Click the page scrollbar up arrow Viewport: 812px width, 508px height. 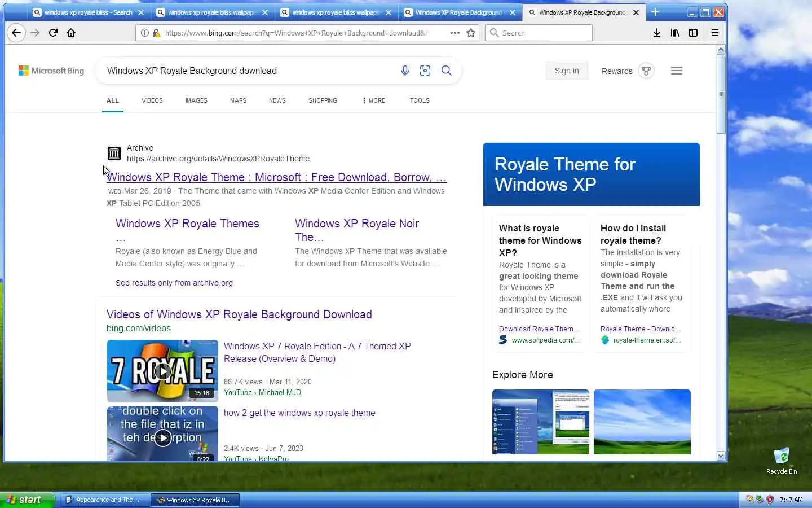pos(721,50)
